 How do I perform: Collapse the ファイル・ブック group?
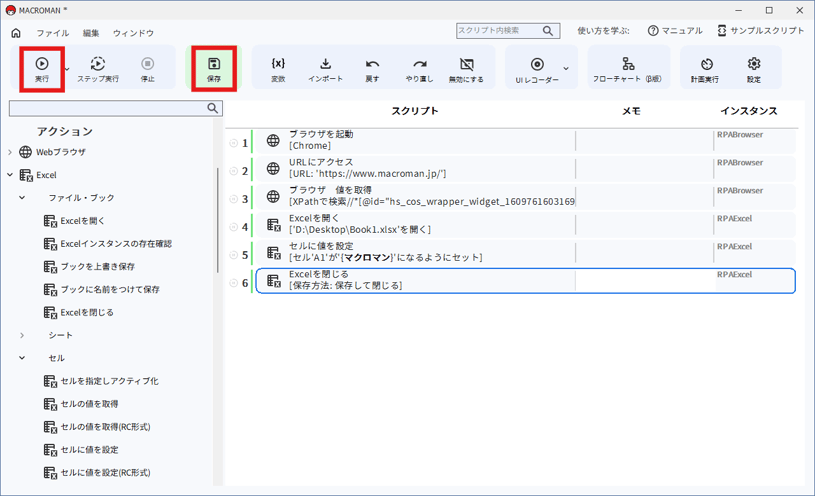tap(22, 198)
